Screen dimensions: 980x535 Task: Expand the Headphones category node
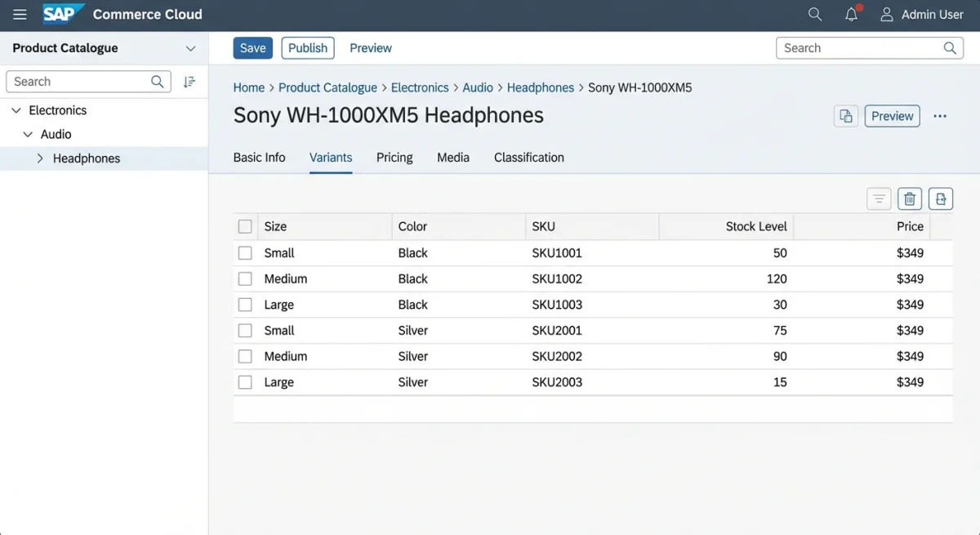pyautogui.click(x=39, y=158)
